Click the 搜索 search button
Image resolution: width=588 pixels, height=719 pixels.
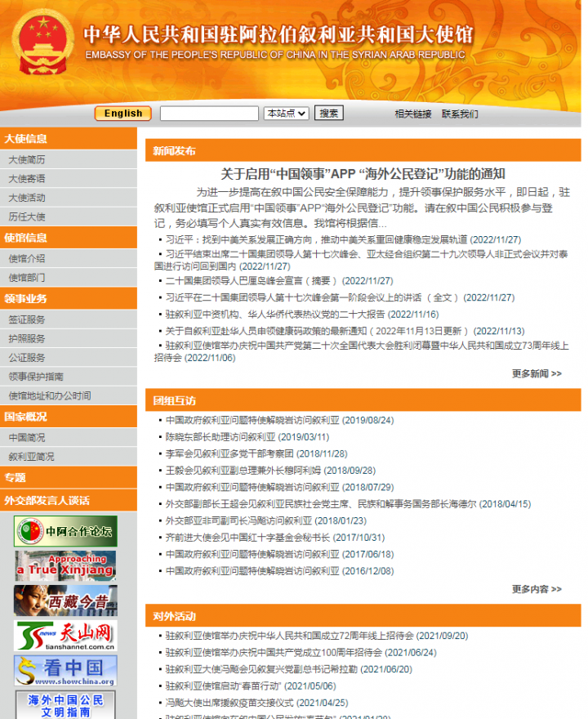pyautogui.click(x=328, y=114)
